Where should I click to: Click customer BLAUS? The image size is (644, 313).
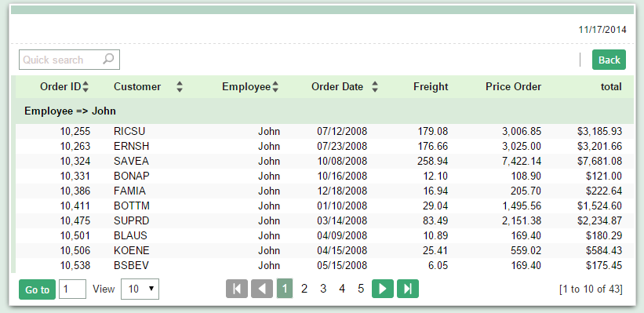130,236
